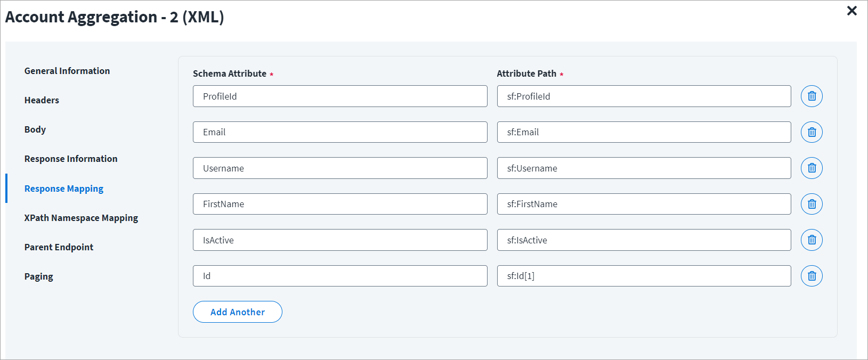Focus the ProfileId schema attribute field
Viewport: 868px width, 360px height.
pos(340,96)
